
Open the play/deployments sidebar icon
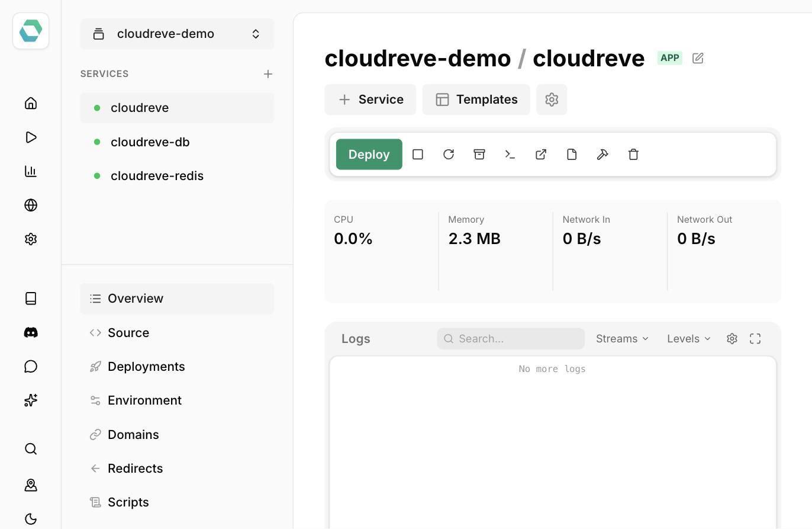pyautogui.click(x=31, y=137)
